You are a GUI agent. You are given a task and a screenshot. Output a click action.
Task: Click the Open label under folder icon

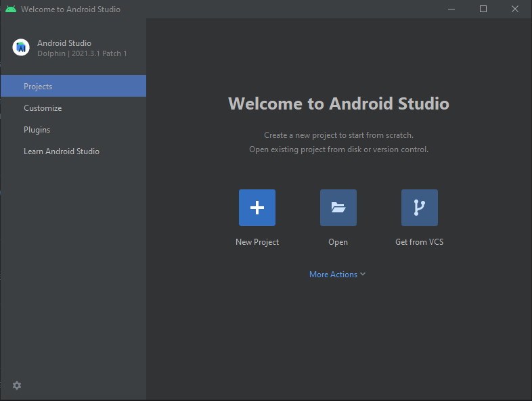pos(338,242)
